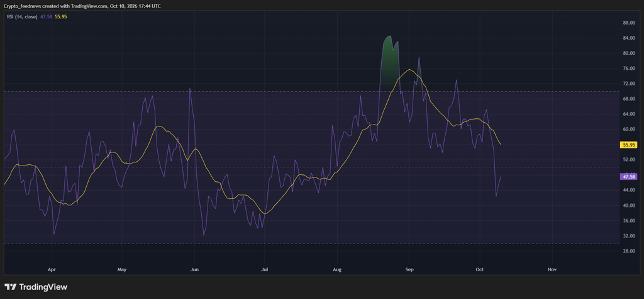Click the 68.00 axis label

(x=629, y=99)
